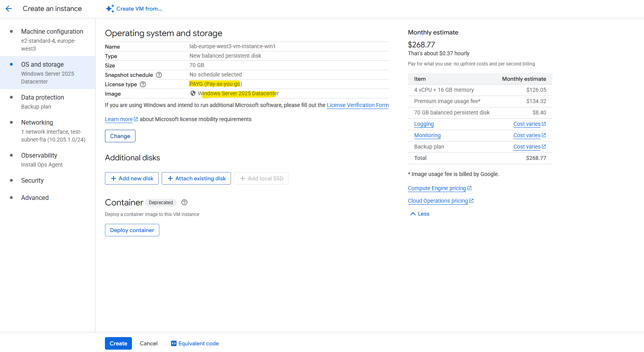The image size is (644, 352).
Task: Click the $126.05 cost cell
Action: (536, 90)
